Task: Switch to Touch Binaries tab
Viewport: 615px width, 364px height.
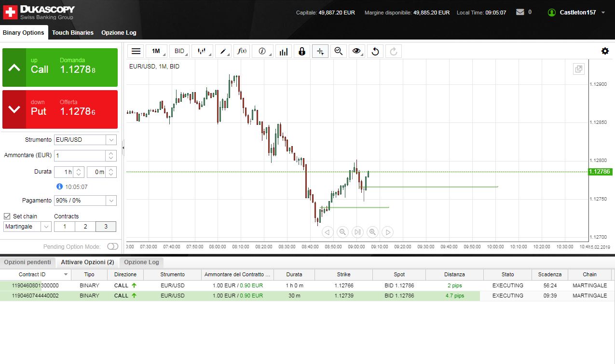Action: click(x=73, y=33)
